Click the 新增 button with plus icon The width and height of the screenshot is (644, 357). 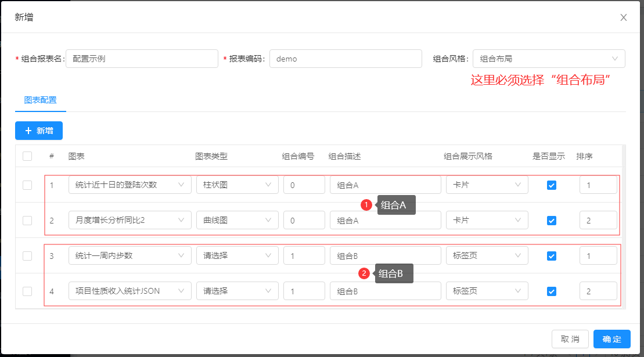[38, 131]
